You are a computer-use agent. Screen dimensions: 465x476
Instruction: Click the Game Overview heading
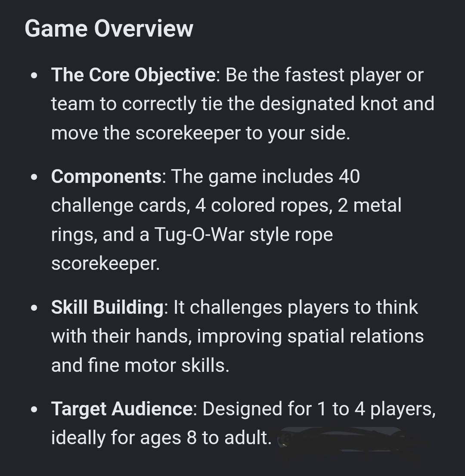[109, 28]
